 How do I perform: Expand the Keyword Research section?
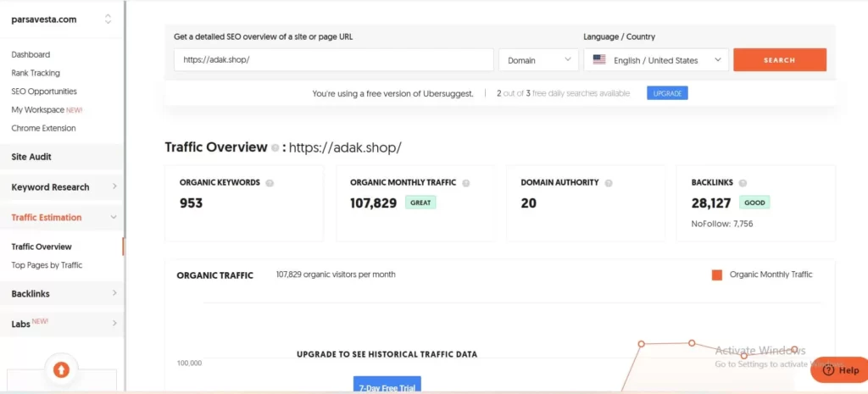pos(61,187)
